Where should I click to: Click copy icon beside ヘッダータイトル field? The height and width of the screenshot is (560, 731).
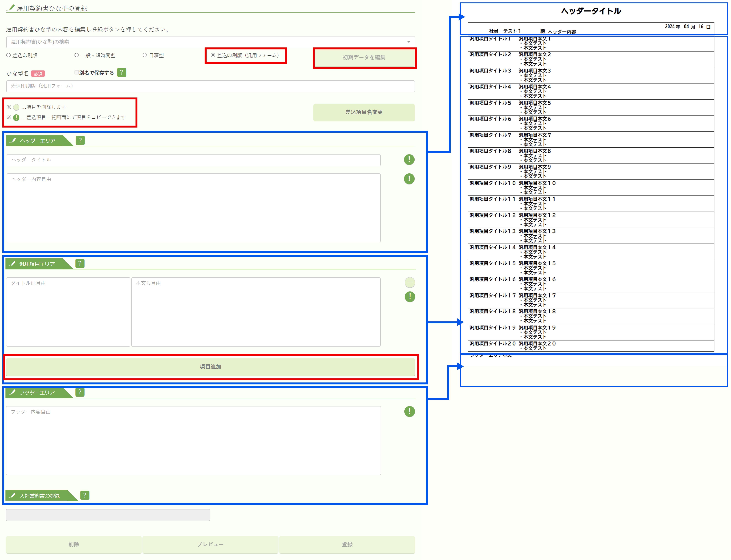coord(409,160)
